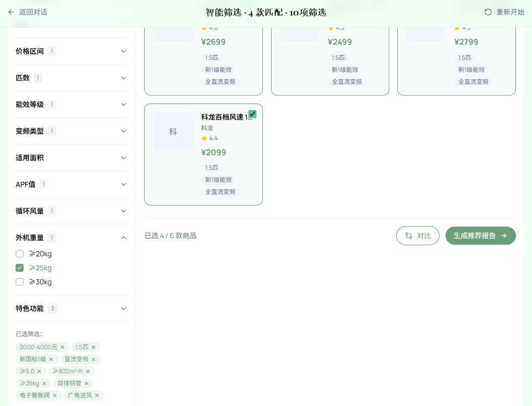Click 已选 4 / 6 款商品 text

tap(170, 236)
